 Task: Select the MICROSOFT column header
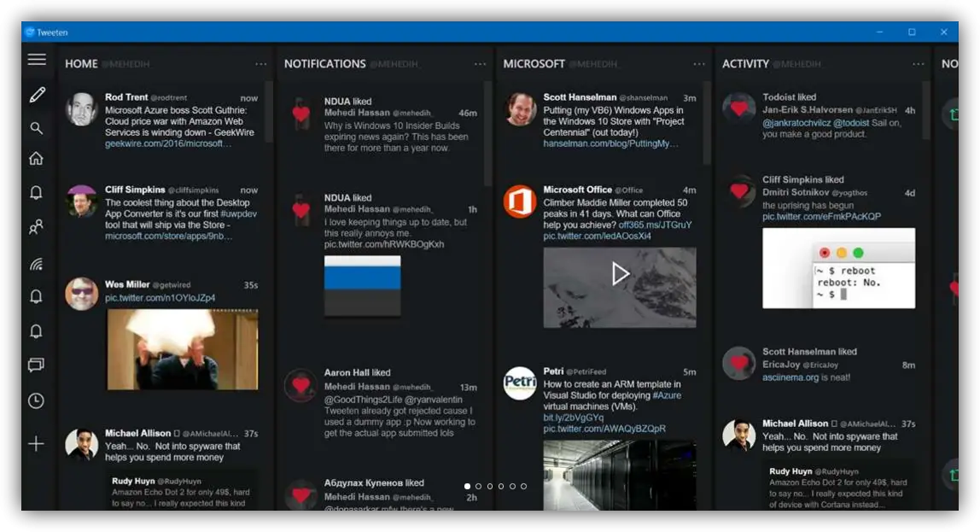(534, 64)
